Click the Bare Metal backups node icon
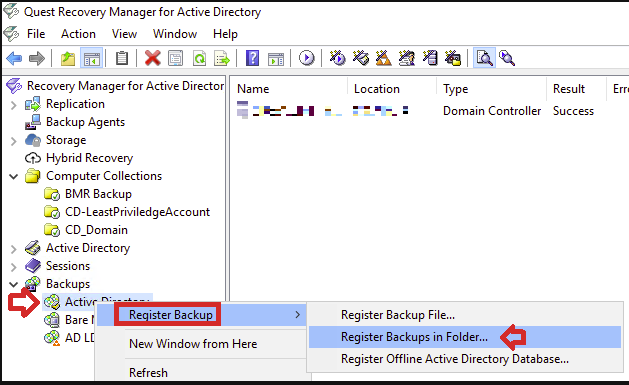This screenshot has width=629, height=385. (52, 320)
